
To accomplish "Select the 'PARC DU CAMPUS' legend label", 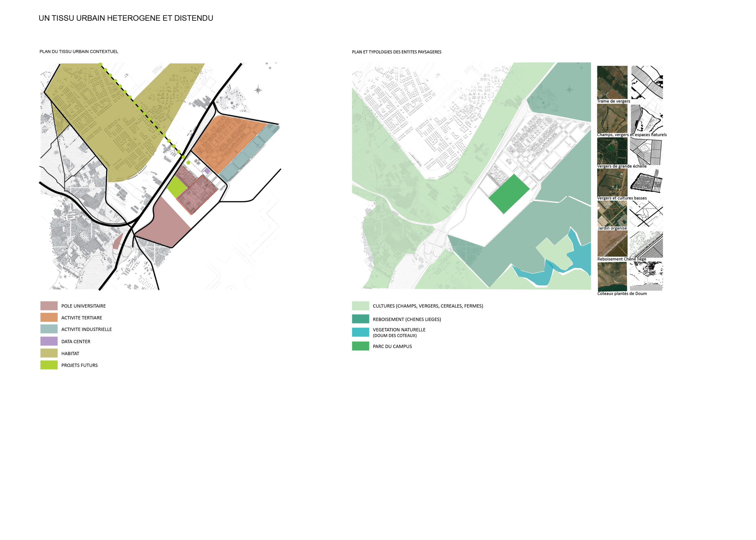I will (x=392, y=346).
